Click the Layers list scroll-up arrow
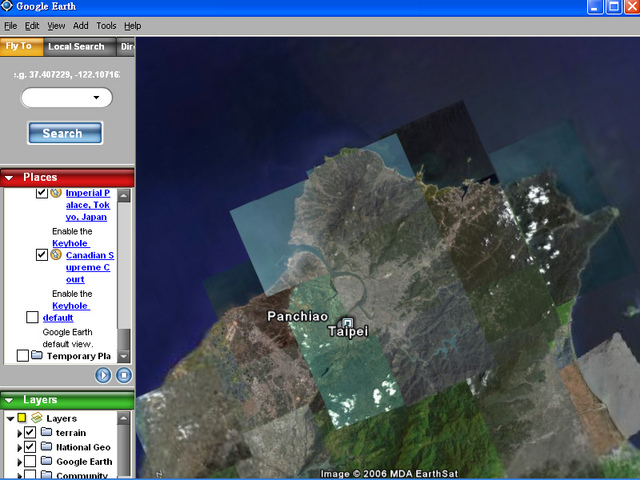The height and width of the screenshot is (480, 640). (124, 418)
